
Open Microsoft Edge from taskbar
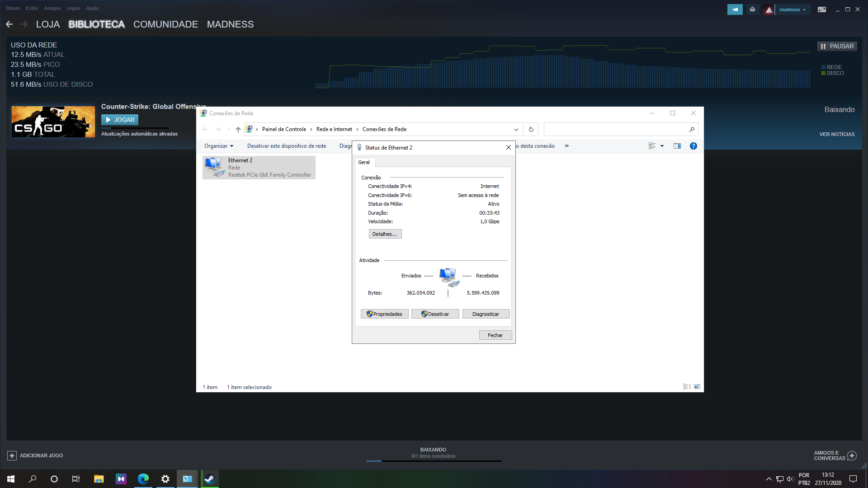[143, 479]
